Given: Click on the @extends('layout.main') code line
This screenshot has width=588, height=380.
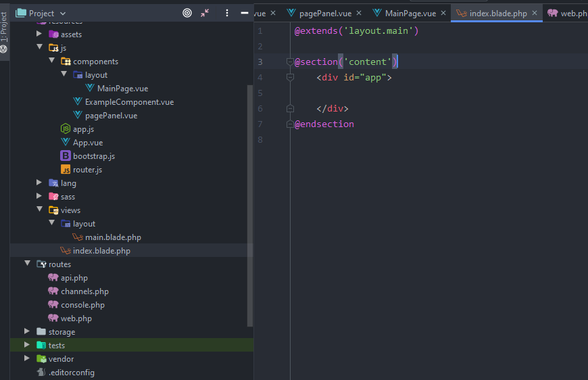Looking at the screenshot, I should [x=356, y=30].
